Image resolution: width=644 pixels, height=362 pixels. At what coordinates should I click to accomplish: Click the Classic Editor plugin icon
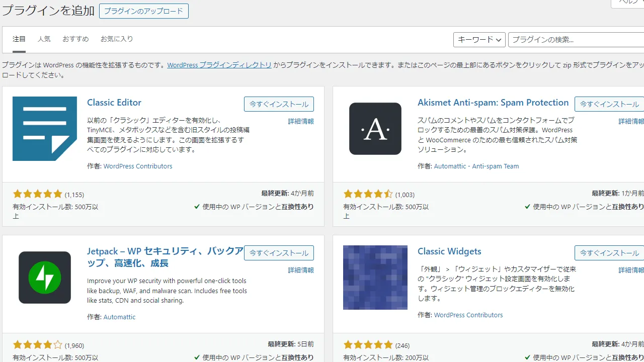coord(45,129)
